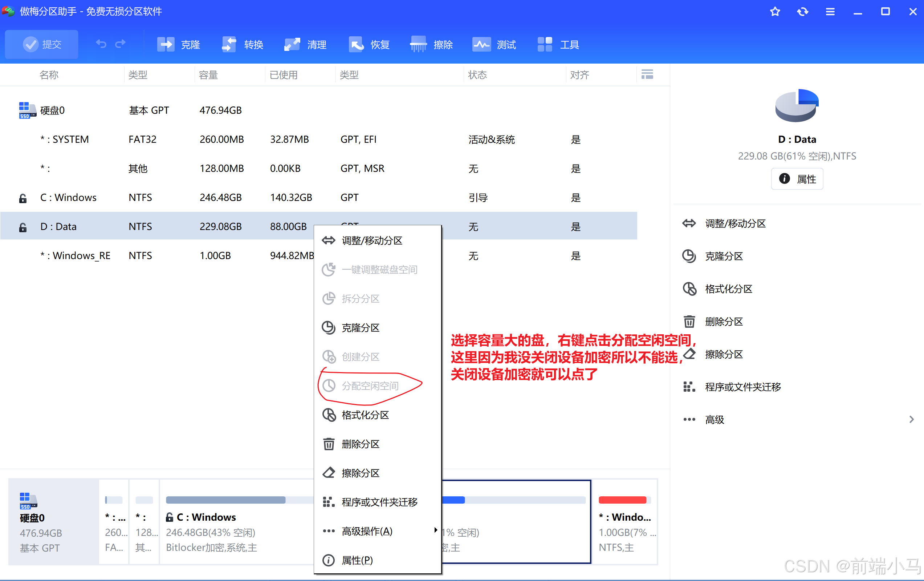The image size is (924, 581).
Task: Open the hamburger menu in title bar
Action: click(830, 12)
